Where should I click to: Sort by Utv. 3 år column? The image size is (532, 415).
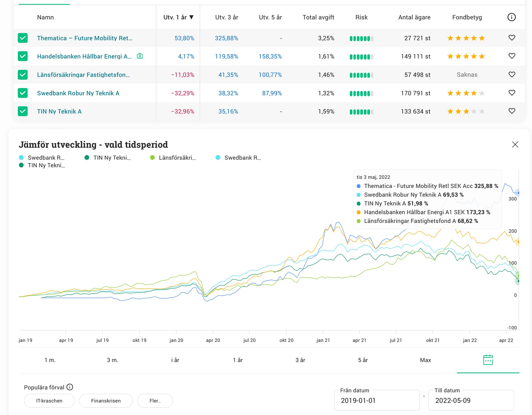[x=227, y=17]
